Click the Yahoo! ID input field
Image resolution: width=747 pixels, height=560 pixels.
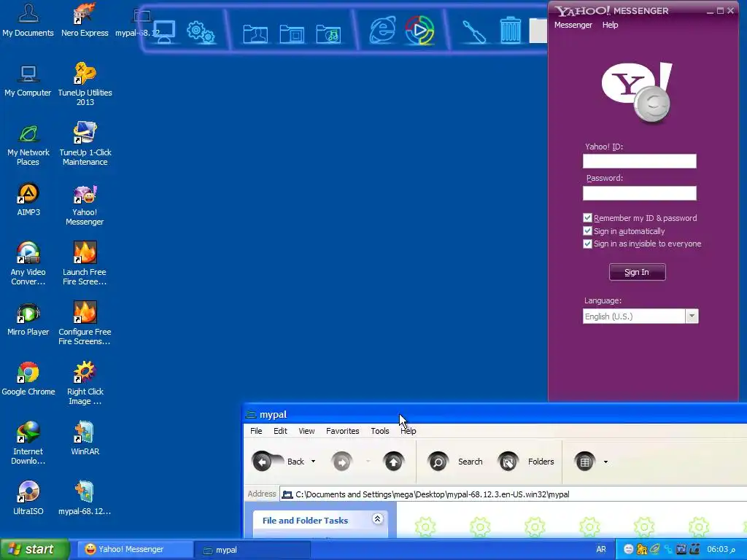pyautogui.click(x=639, y=161)
